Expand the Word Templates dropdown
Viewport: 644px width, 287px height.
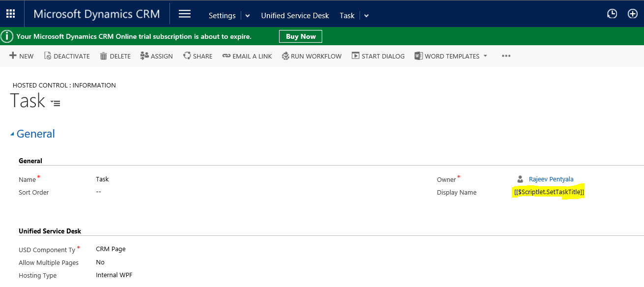(x=485, y=56)
